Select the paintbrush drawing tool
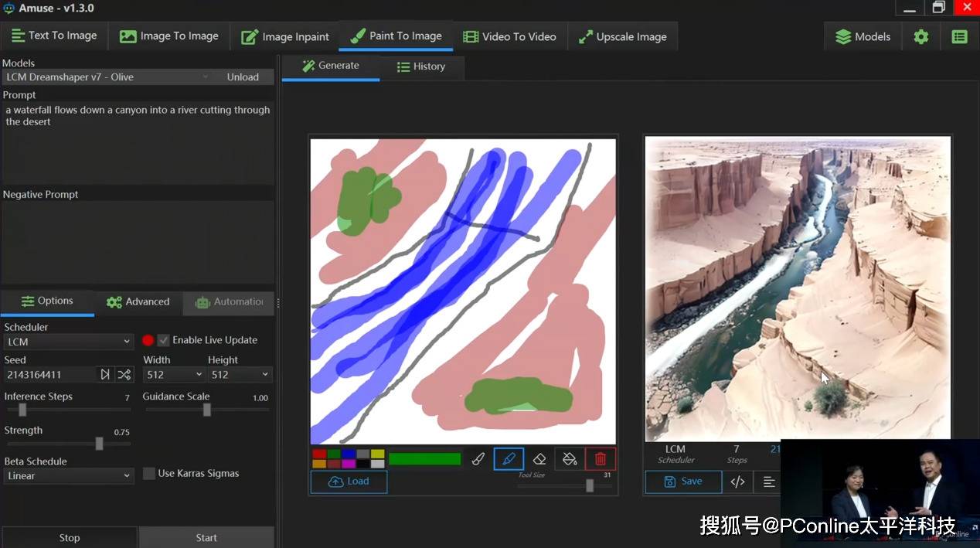The width and height of the screenshot is (980, 548). (x=478, y=459)
